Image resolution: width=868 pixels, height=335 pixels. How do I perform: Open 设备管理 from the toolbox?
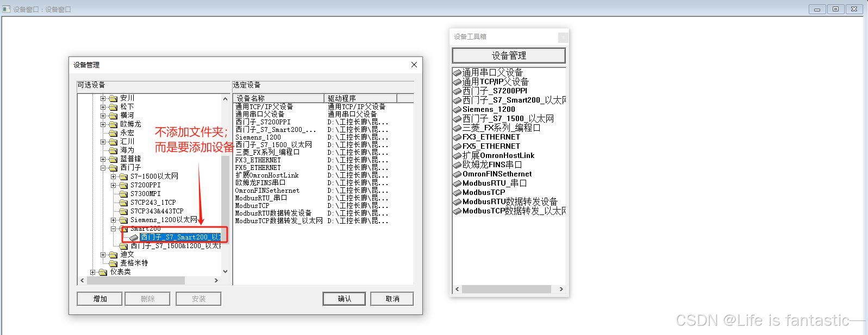pos(509,55)
